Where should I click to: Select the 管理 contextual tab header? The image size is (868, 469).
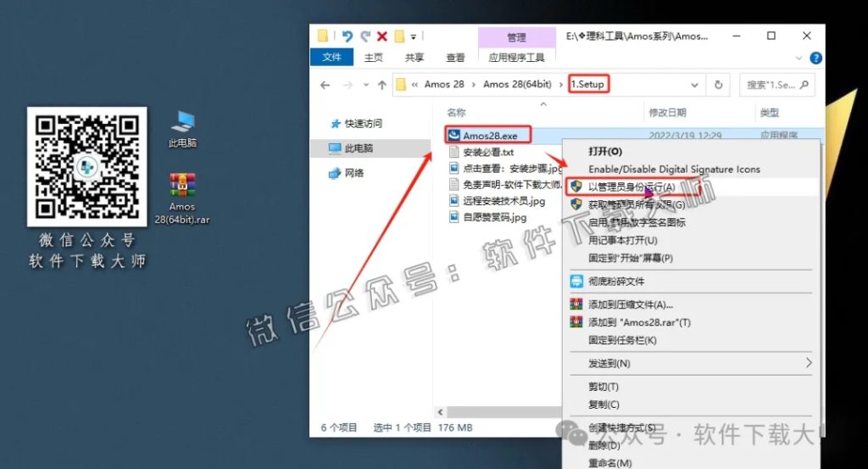516,37
